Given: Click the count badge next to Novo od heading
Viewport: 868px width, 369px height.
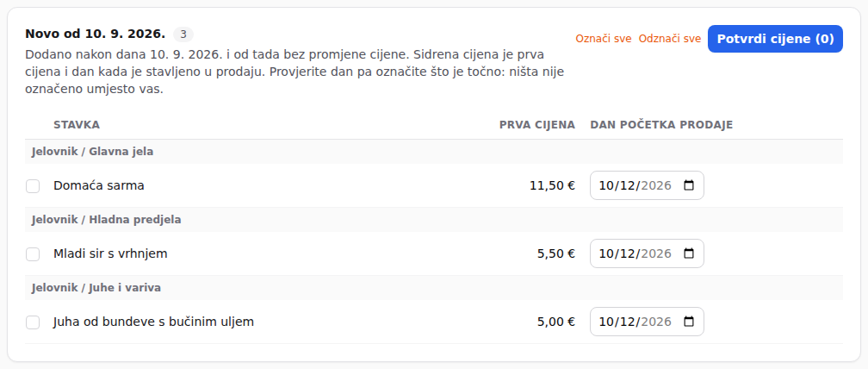Looking at the screenshot, I should tap(183, 34).
